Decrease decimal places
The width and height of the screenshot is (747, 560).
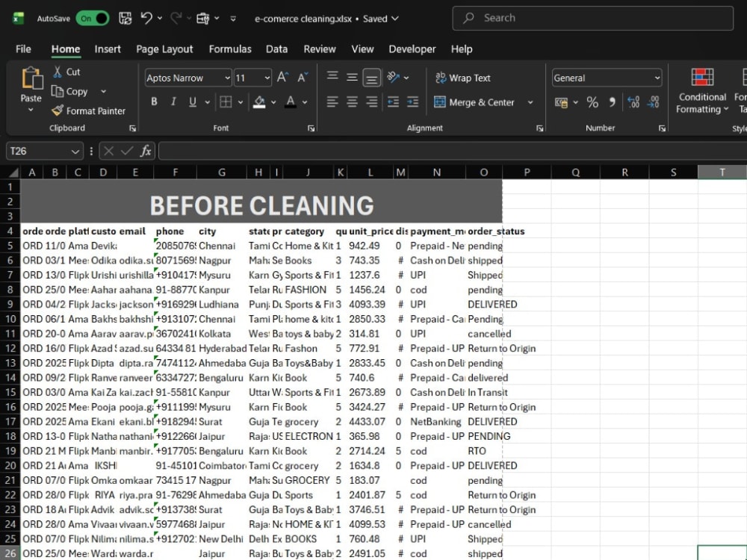coord(654,102)
